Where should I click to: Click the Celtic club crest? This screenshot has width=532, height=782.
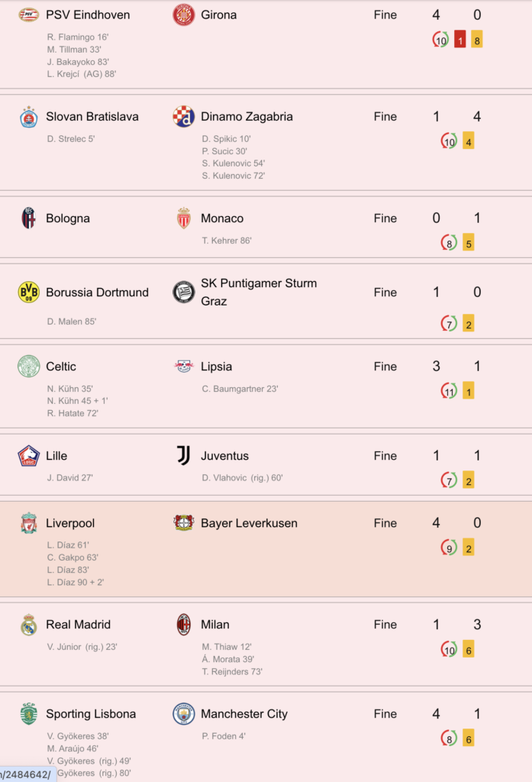28,366
